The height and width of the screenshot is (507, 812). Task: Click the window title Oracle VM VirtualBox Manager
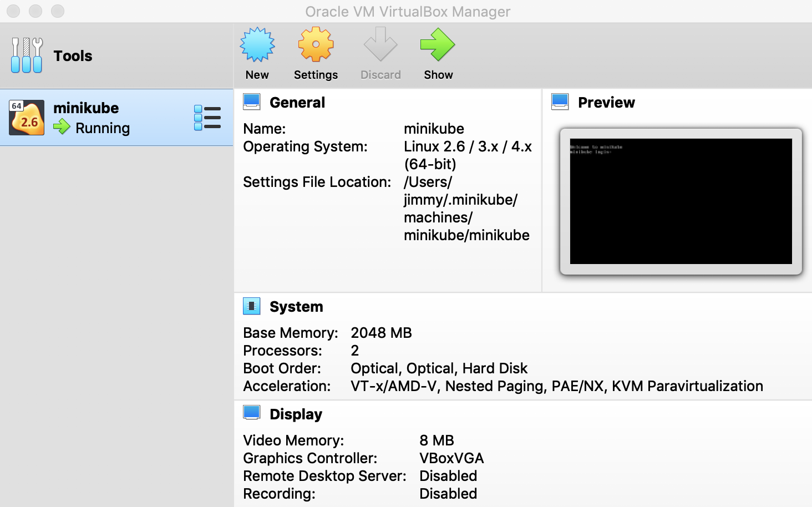point(408,12)
